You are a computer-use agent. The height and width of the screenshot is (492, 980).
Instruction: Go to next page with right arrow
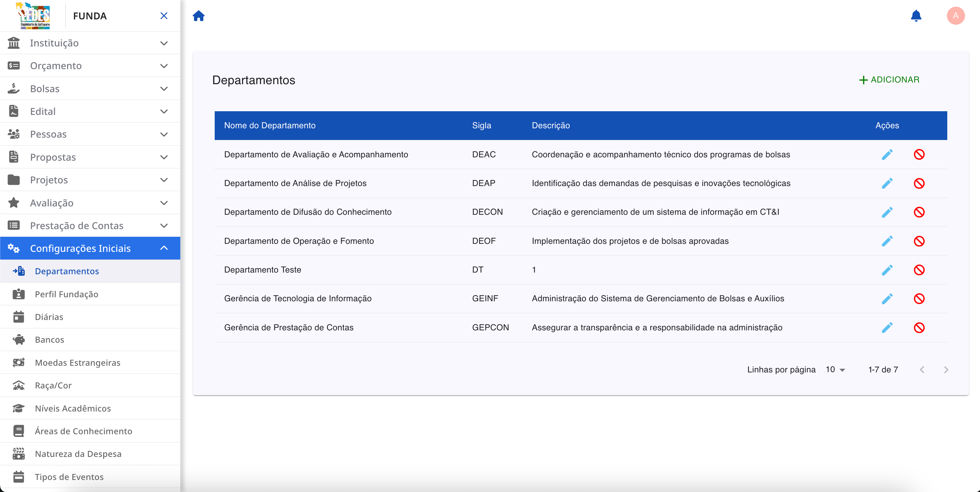click(x=946, y=369)
